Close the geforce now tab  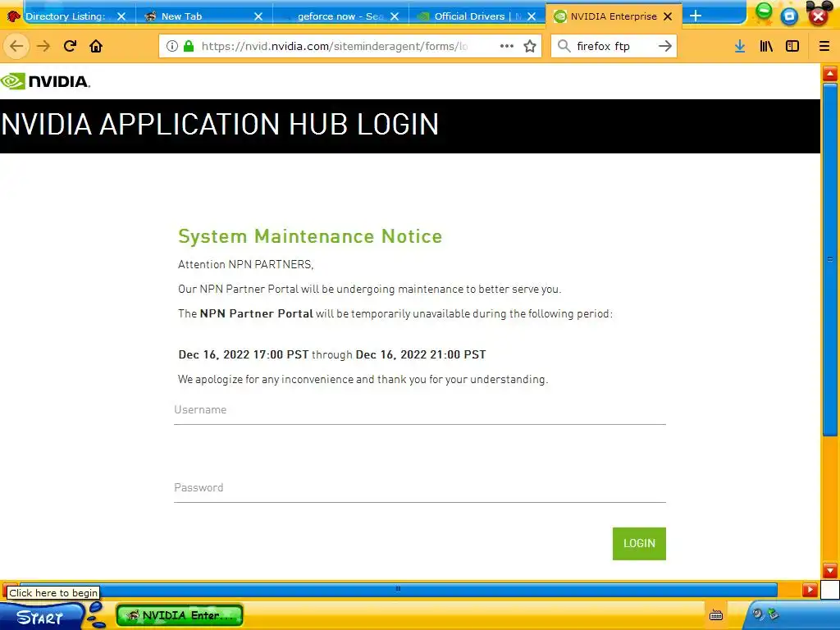395,16
